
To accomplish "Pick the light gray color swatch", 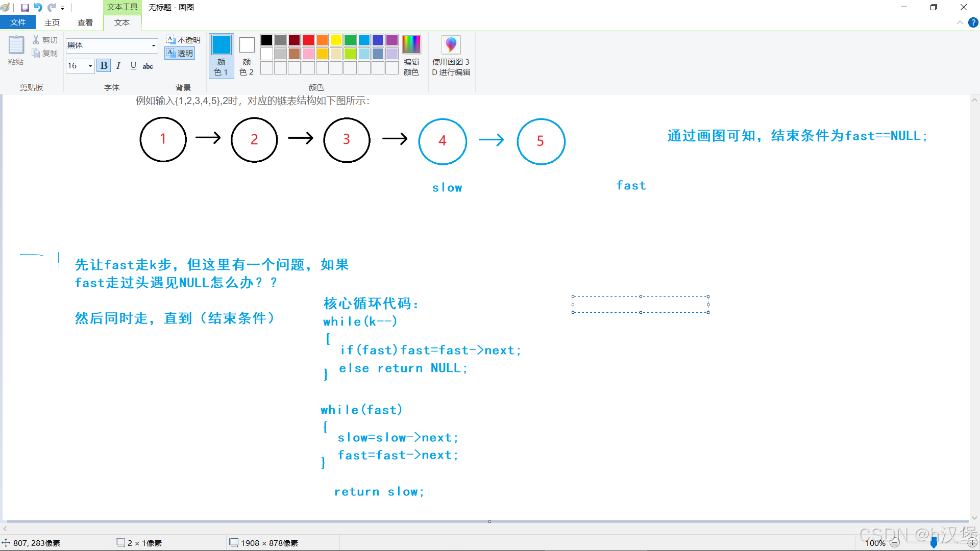I will tap(280, 54).
